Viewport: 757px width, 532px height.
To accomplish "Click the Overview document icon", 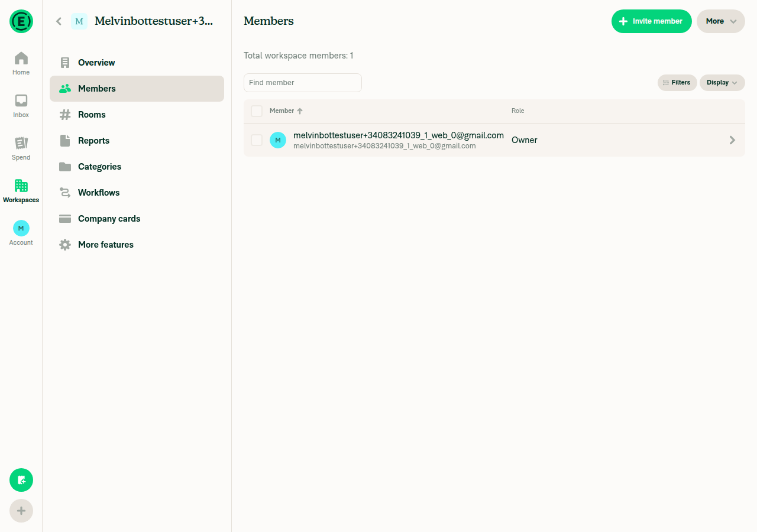I will coord(65,63).
